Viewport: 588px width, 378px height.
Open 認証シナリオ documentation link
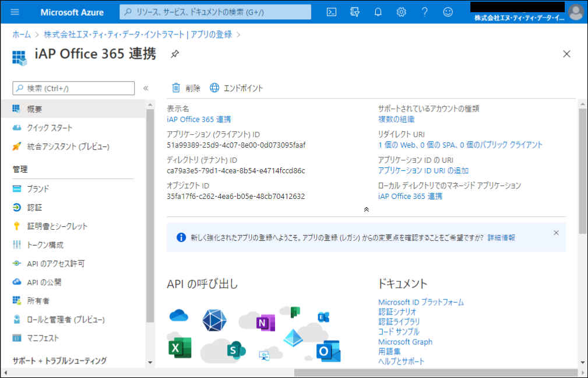(397, 312)
